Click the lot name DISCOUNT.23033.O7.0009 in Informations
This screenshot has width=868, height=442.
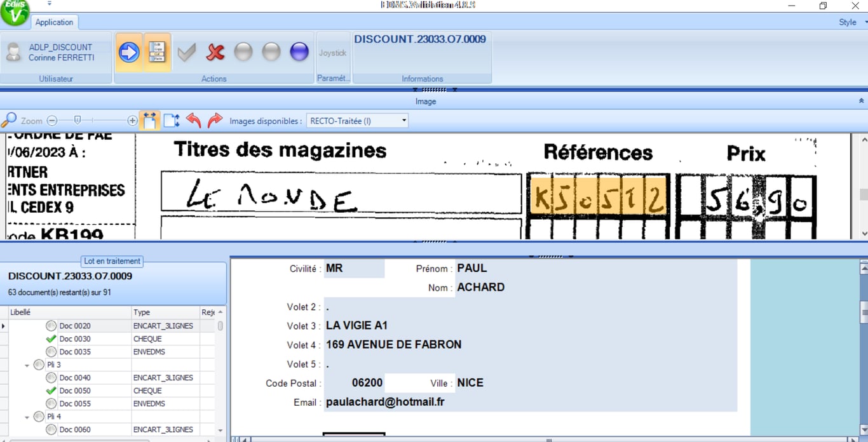tap(420, 39)
